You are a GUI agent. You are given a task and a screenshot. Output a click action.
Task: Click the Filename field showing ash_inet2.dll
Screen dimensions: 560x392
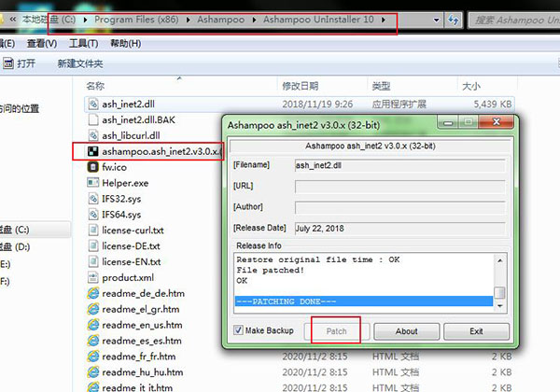tap(400, 165)
